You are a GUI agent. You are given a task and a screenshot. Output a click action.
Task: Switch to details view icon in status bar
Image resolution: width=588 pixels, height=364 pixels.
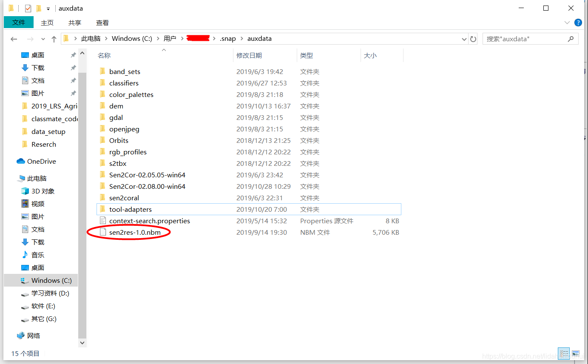tap(565, 353)
